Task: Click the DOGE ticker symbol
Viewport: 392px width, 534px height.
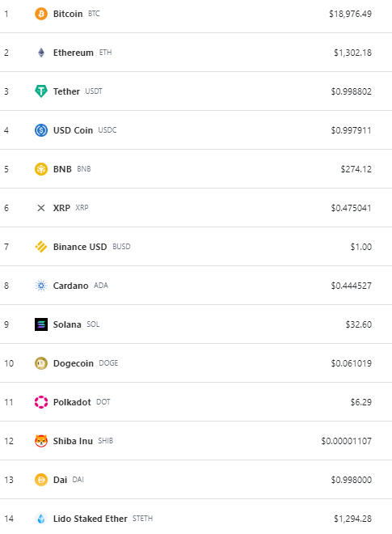Action: 108,363
